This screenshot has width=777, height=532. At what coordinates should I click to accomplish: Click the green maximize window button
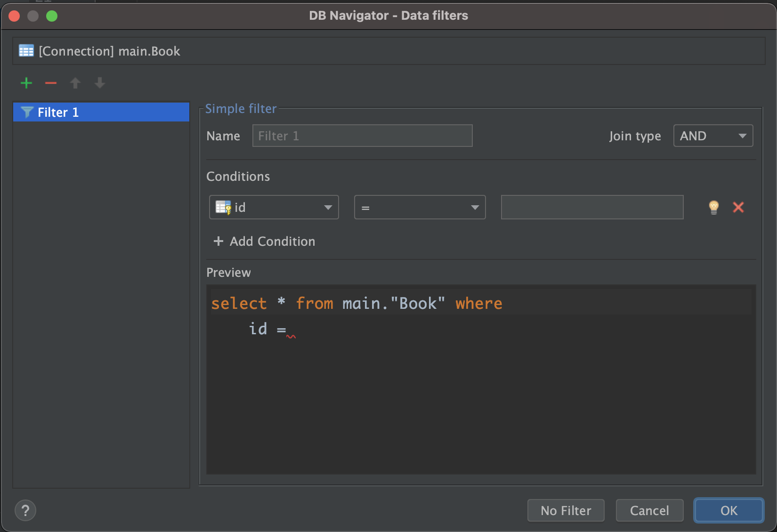[x=52, y=16]
